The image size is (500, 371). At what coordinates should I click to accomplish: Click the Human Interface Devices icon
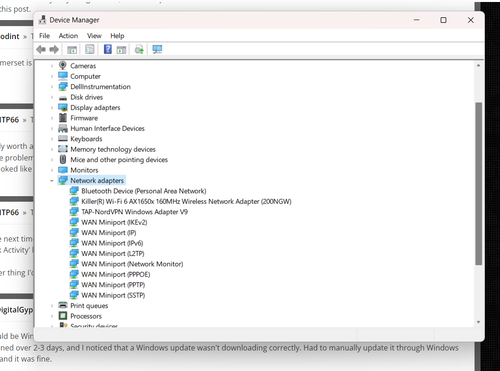pyautogui.click(x=63, y=128)
